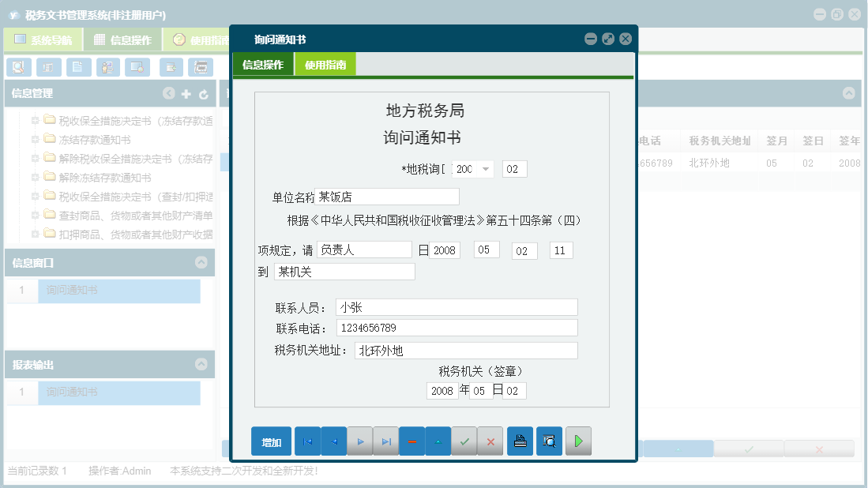Go to the previous record icon
The height and width of the screenshot is (488, 868).
333,441
